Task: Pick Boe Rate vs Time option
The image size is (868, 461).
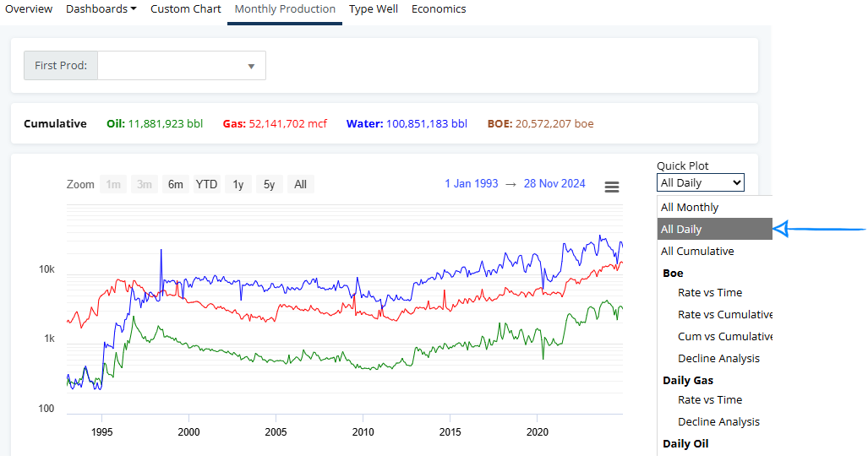Action: pyautogui.click(x=710, y=293)
